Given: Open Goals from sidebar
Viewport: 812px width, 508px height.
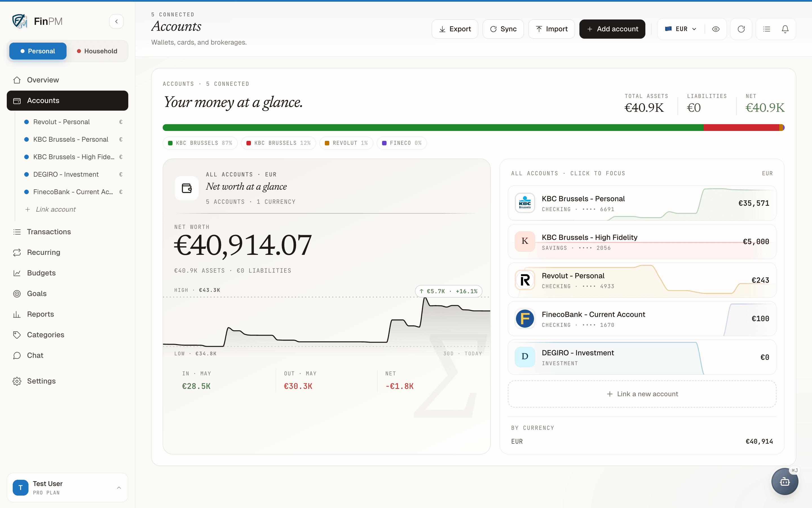Looking at the screenshot, I should click(67, 294).
